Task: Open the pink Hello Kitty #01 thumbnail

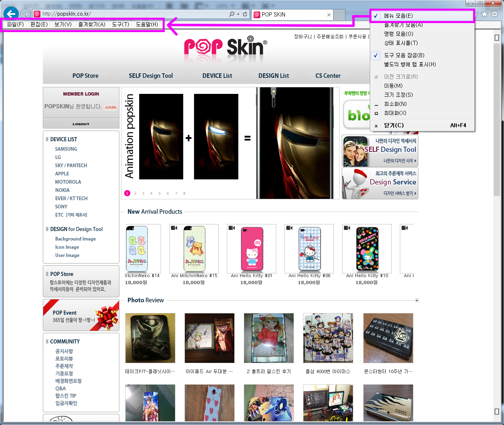Action: point(251,248)
